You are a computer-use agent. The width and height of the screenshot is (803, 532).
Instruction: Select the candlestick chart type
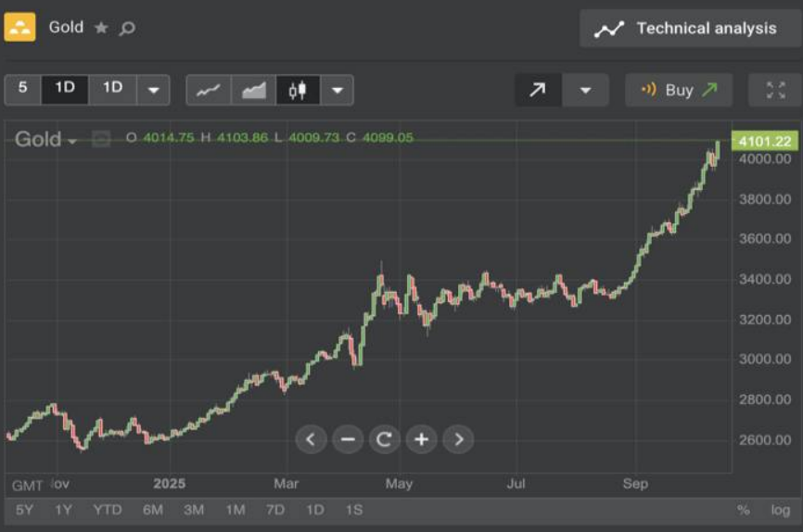[x=298, y=90]
